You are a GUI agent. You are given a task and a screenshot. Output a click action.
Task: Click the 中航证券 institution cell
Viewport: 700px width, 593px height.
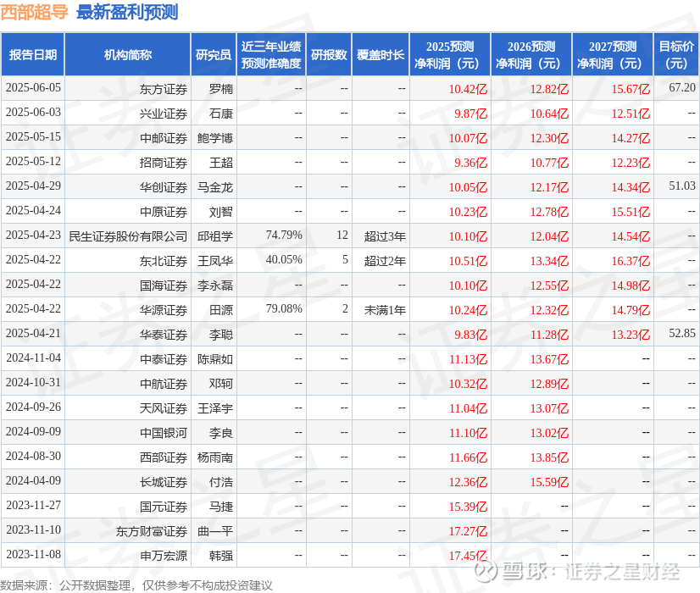pos(163,384)
